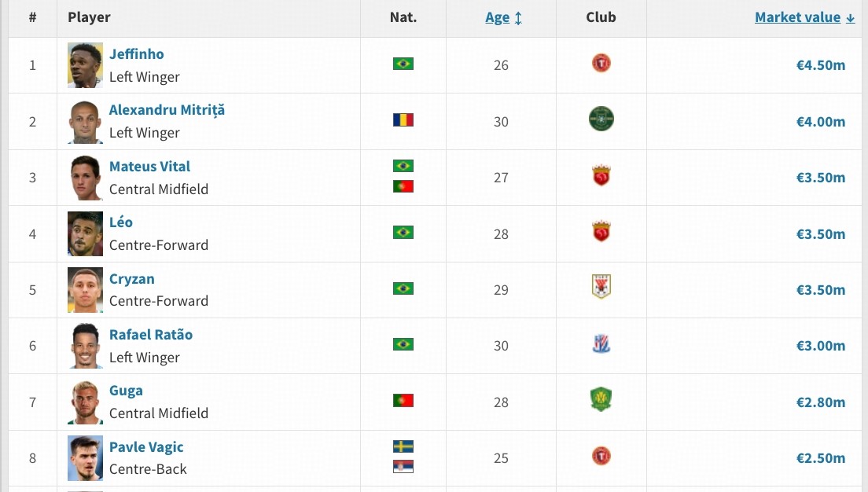Click Cryzan's portrait thumbnail
Viewport: 868px width, 492px height.
[x=85, y=290]
